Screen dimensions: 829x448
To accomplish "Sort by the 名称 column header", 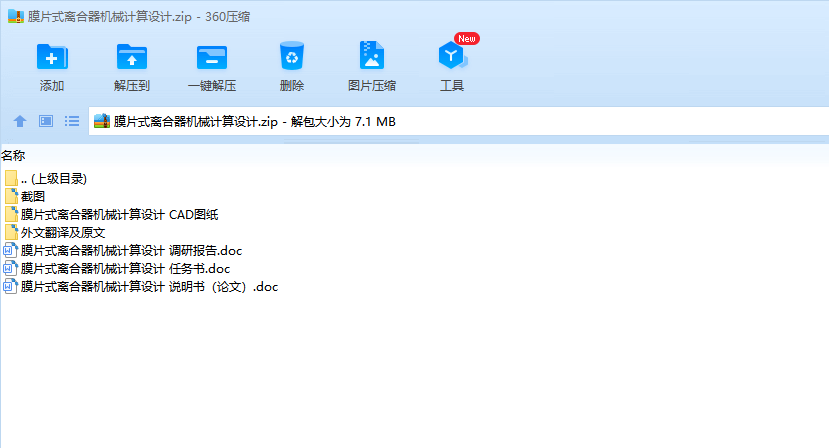I will 13,156.
